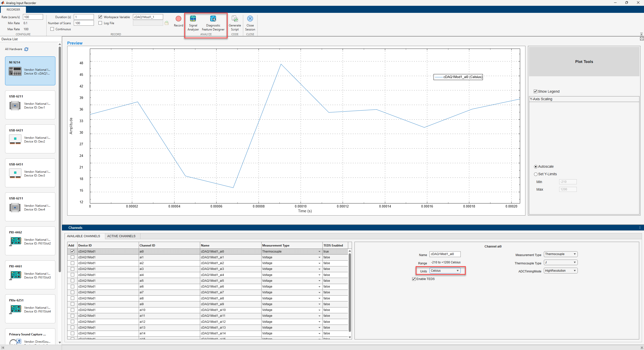Open the ai13 row Measurement Type dropdown
This screenshot has width=644, height=350.
pos(319,328)
